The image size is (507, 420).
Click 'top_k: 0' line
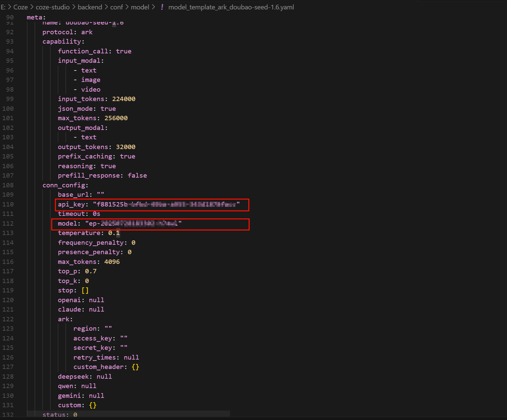74,281
